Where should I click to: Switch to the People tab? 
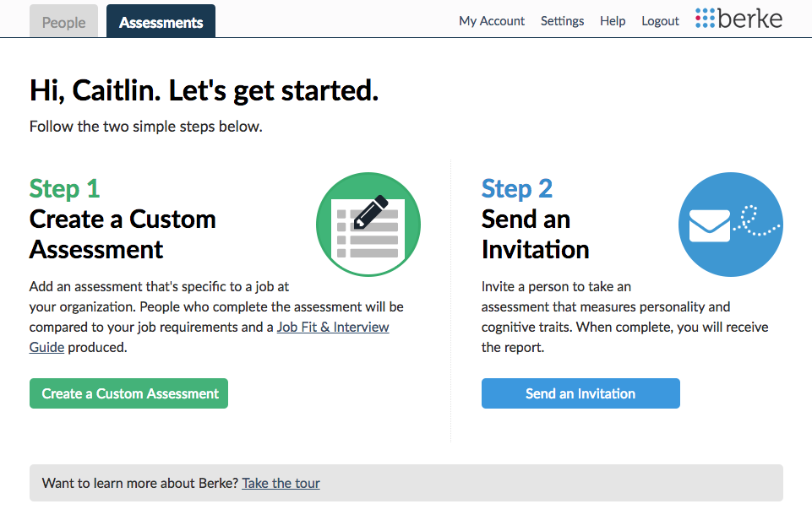tap(63, 22)
